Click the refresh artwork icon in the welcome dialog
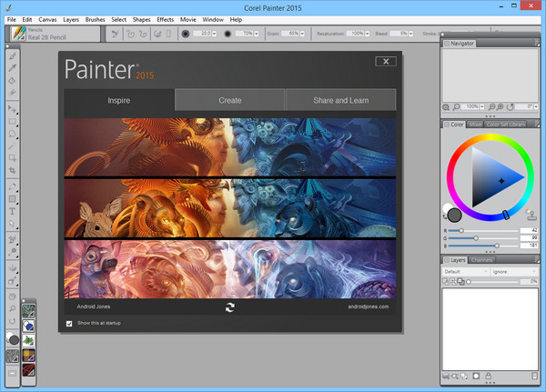This screenshot has height=392, width=546. click(x=230, y=307)
